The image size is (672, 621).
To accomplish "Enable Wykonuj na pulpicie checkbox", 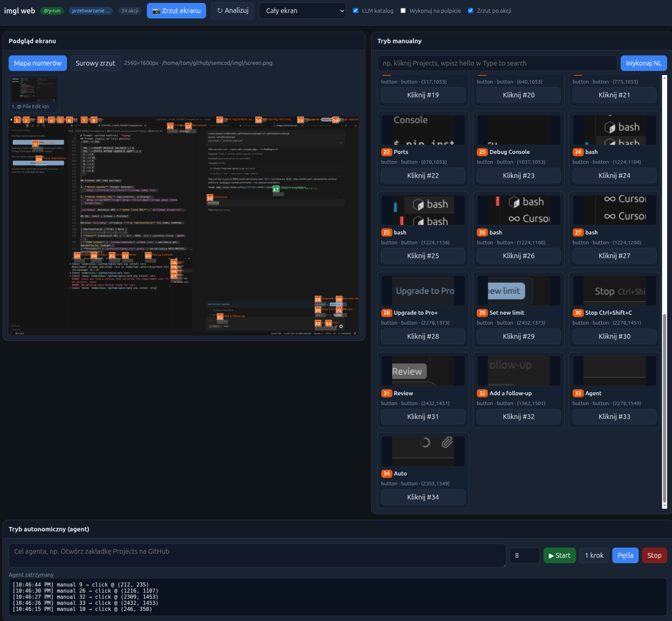I will pyautogui.click(x=403, y=11).
